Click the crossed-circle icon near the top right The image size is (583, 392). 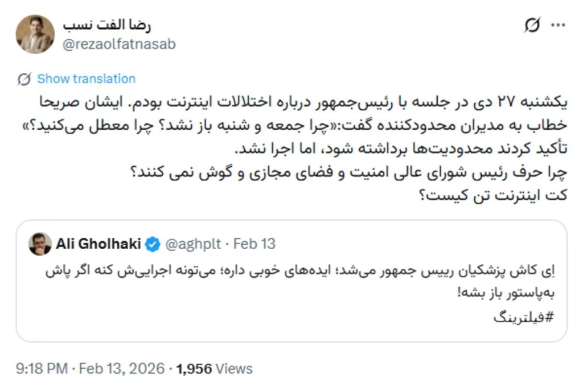533,24
